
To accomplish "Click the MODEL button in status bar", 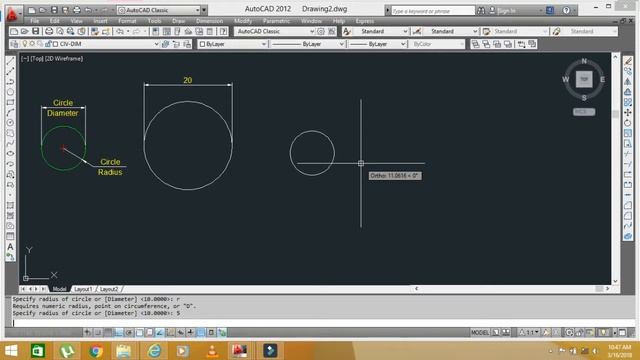I will [x=480, y=332].
